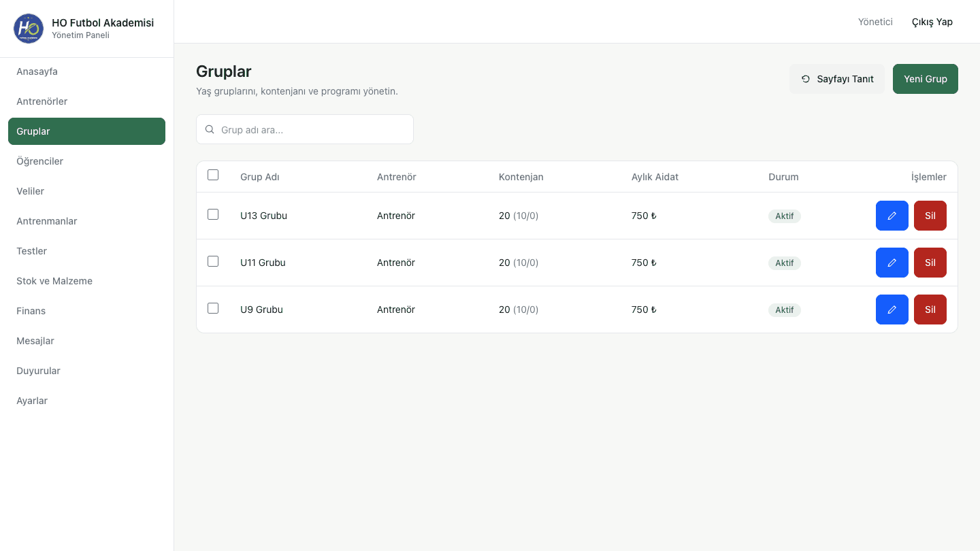Tick the select-all checkbox in table header
Image resolution: width=980 pixels, height=551 pixels.
[213, 175]
